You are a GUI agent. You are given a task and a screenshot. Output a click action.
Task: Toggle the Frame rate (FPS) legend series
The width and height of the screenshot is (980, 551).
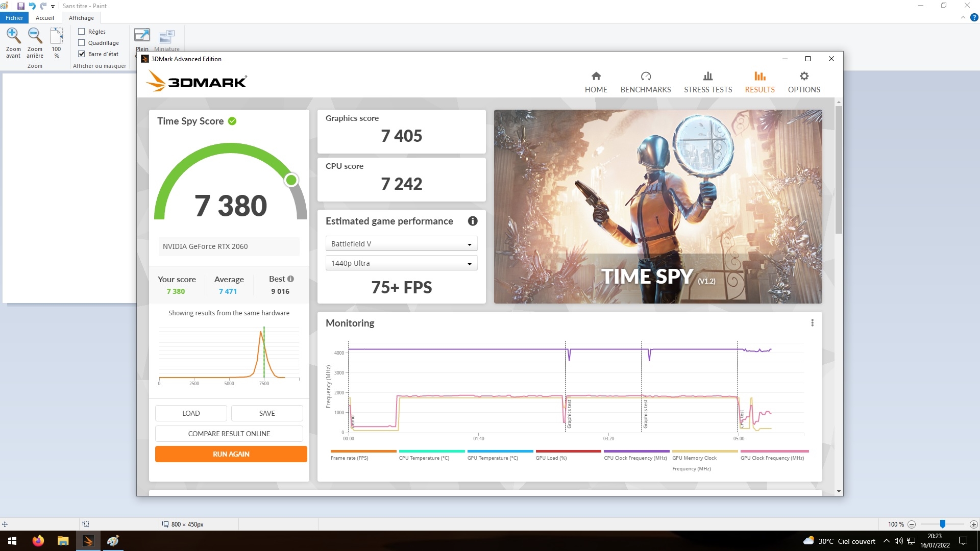pos(363,455)
